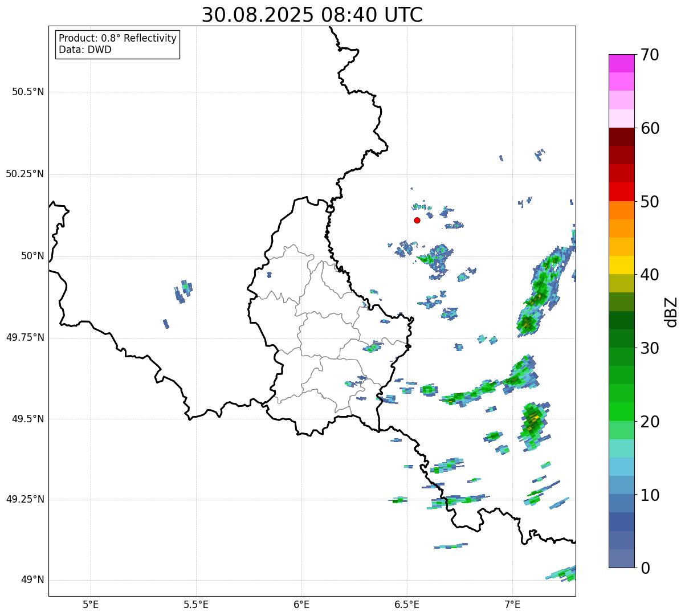Image resolution: width=685 pixels, height=616 pixels.
Task: Click the 60 tick on the colorbar
Action: click(x=650, y=128)
